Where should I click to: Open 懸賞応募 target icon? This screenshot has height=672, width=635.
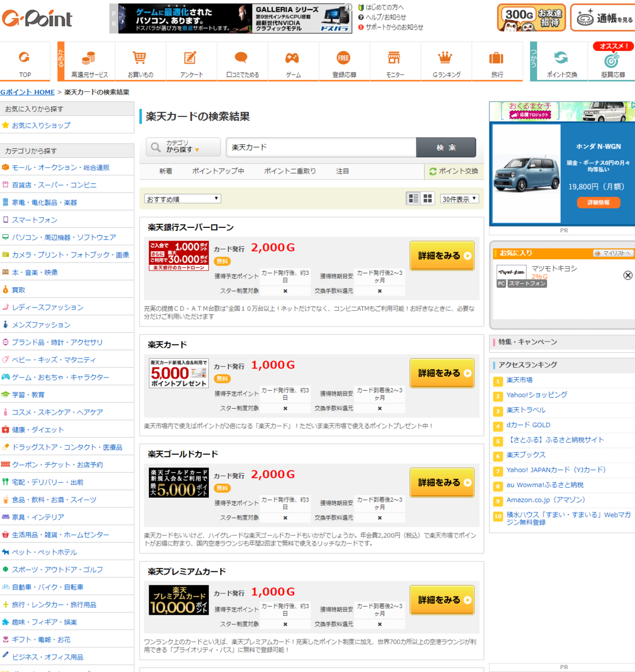(612, 59)
